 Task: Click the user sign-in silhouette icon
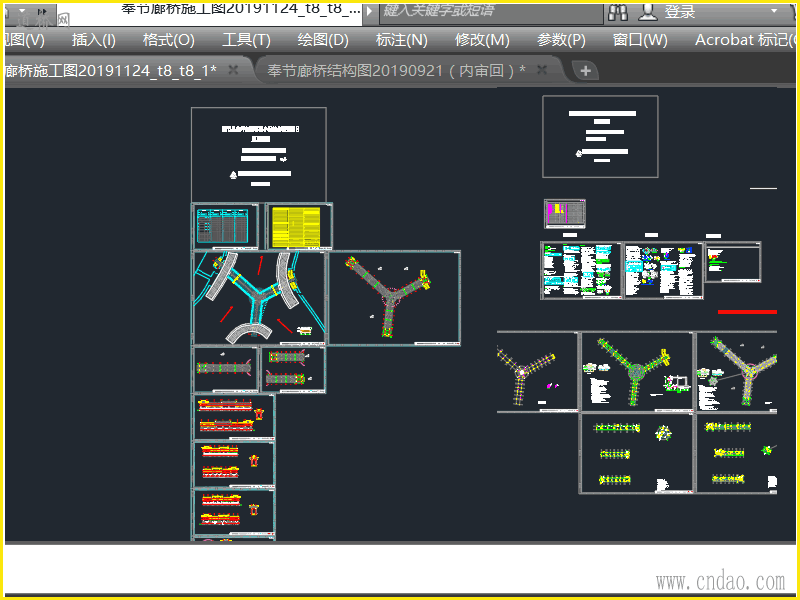click(648, 12)
